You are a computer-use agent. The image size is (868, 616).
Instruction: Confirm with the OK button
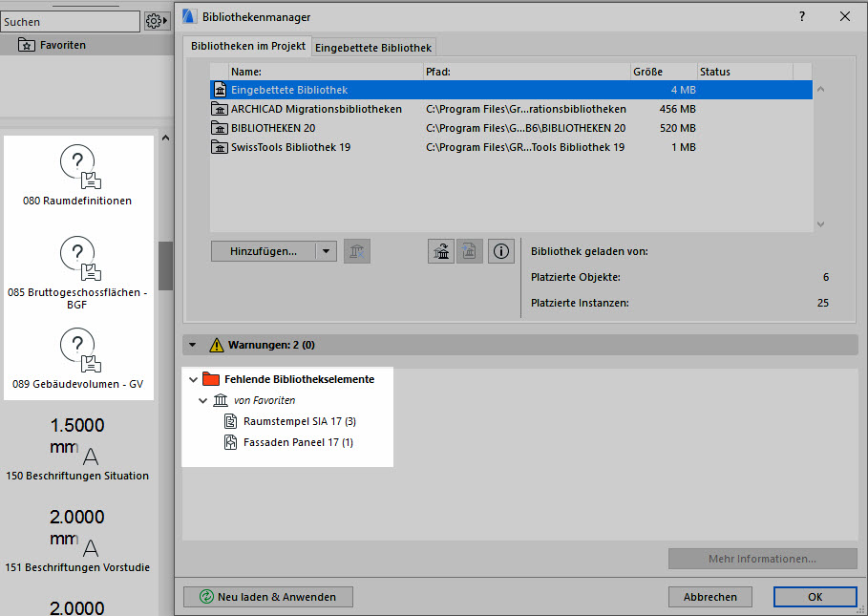815,597
